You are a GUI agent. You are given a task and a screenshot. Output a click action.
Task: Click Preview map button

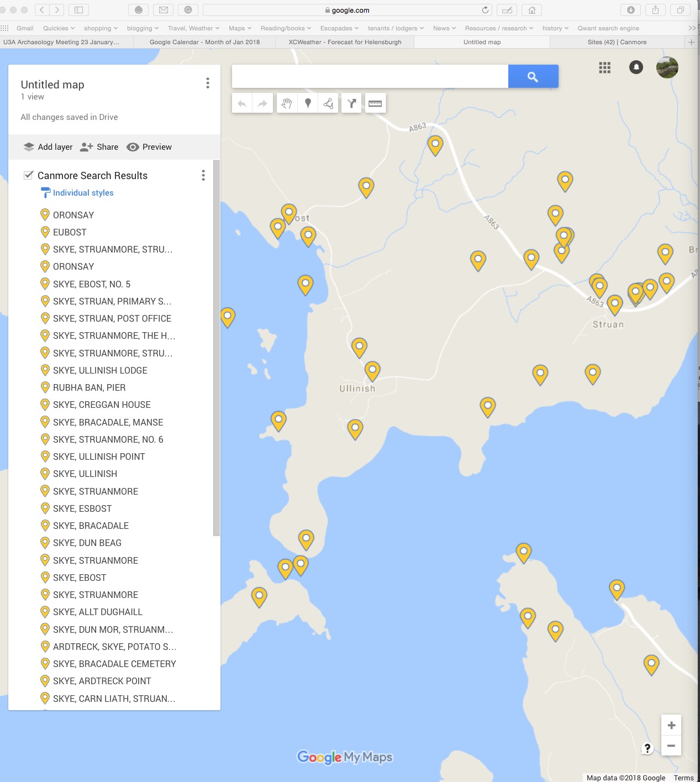149,147
